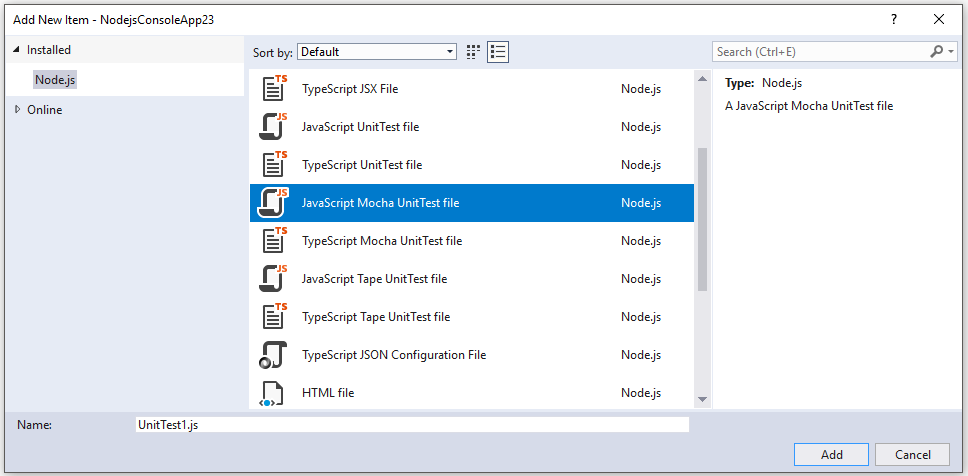Click the Search (Ctrl+E) box
The height and width of the screenshot is (476, 968).
pos(820,52)
